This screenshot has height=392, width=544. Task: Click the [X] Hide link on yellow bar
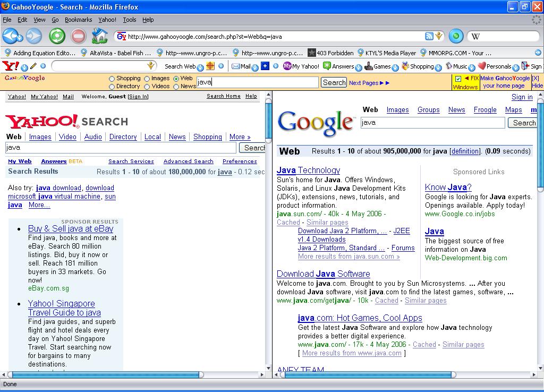537,82
